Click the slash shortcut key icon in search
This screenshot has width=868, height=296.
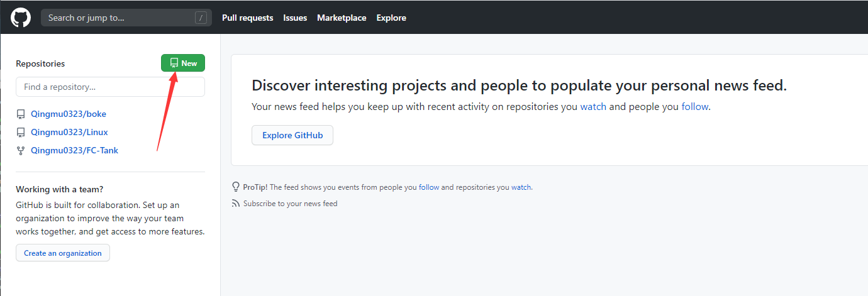click(201, 18)
